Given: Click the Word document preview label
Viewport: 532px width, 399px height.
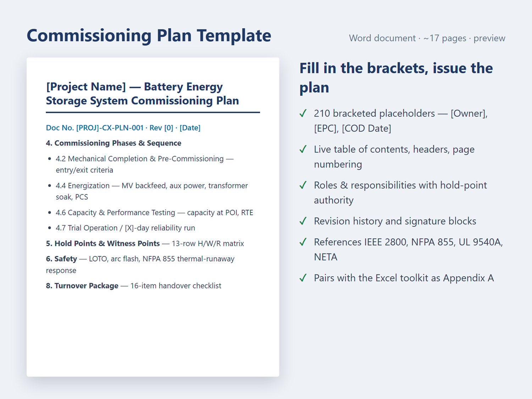Looking at the screenshot, I should 427,38.
